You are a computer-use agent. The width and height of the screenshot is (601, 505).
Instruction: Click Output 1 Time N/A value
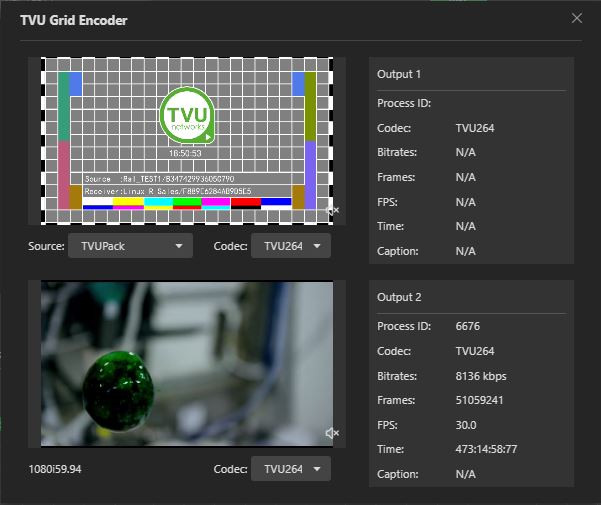466,226
